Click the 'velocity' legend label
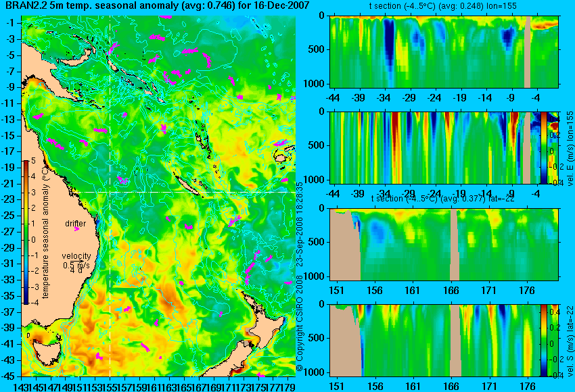Viewport: 575px width, 392px height. tap(76, 256)
